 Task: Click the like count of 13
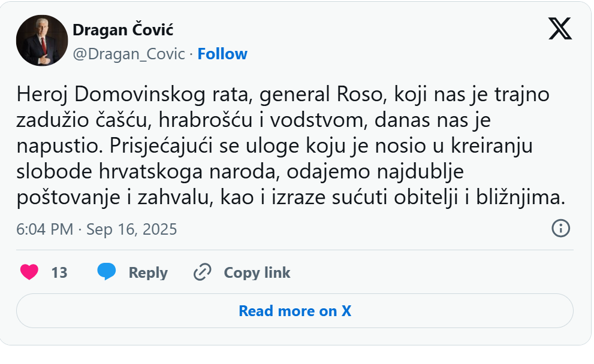(59, 273)
